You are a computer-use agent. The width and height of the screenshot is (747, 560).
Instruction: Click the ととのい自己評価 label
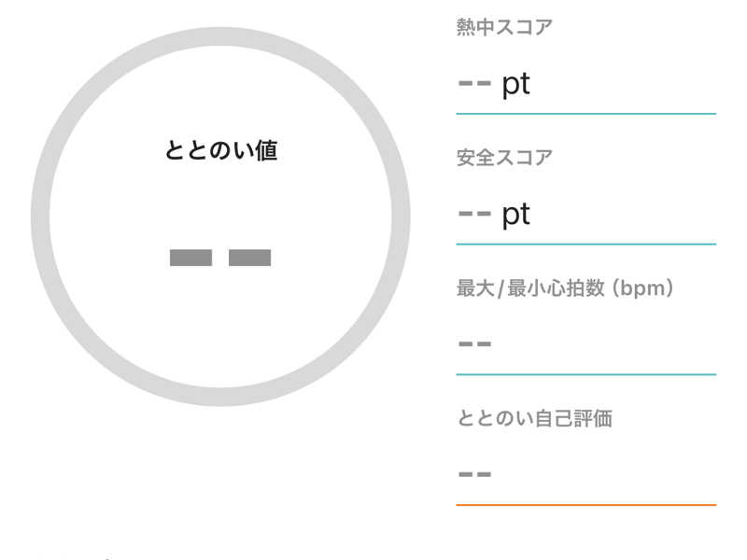coord(534,418)
